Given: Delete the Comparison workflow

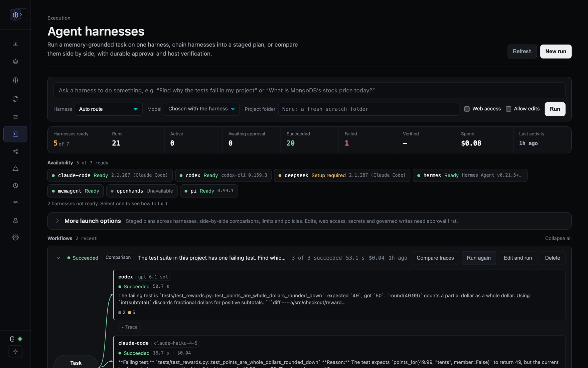Looking at the screenshot, I should click(x=553, y=258).
